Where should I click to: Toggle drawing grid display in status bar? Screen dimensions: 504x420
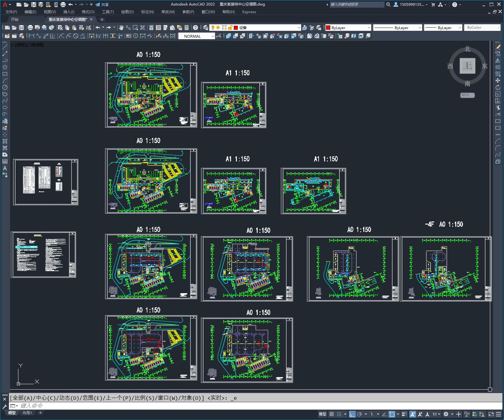[332, 414]
